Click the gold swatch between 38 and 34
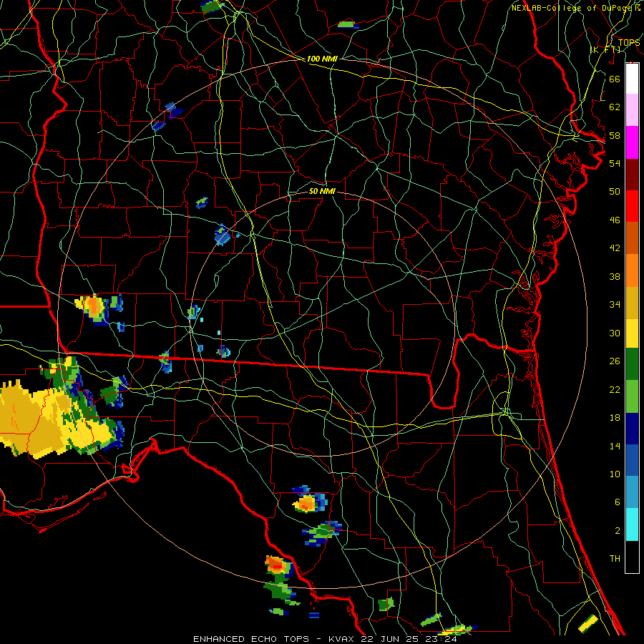Screen dimensions: 644x644 (632, 303)
